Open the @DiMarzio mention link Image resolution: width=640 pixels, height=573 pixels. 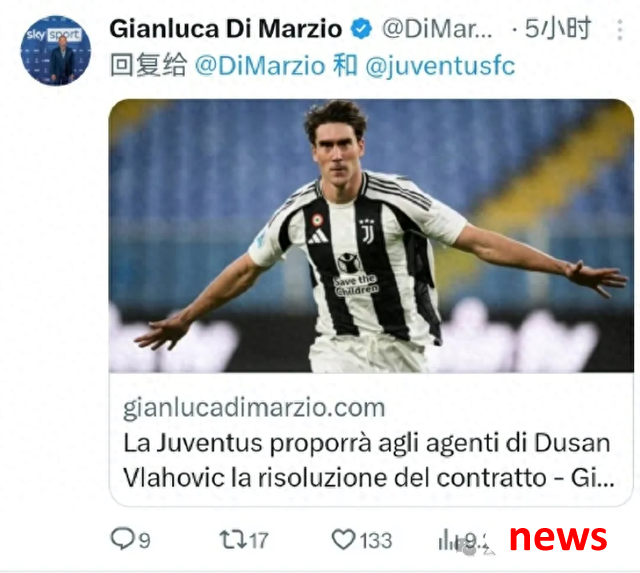tap(260, 66)
